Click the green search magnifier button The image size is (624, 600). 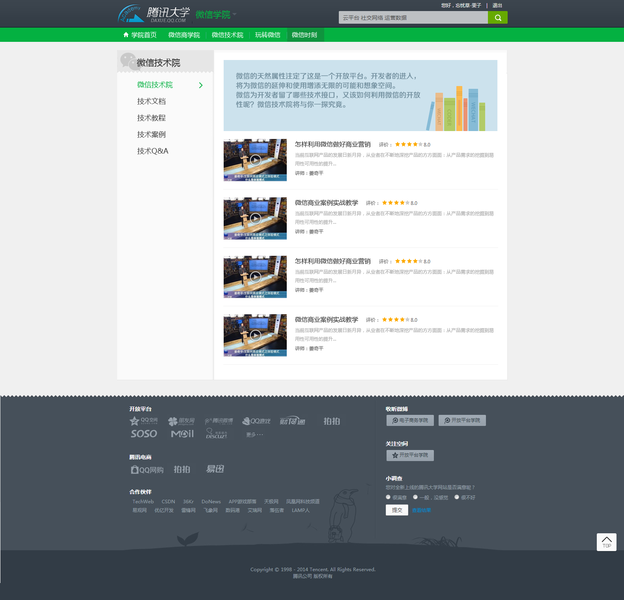point(497,18)
